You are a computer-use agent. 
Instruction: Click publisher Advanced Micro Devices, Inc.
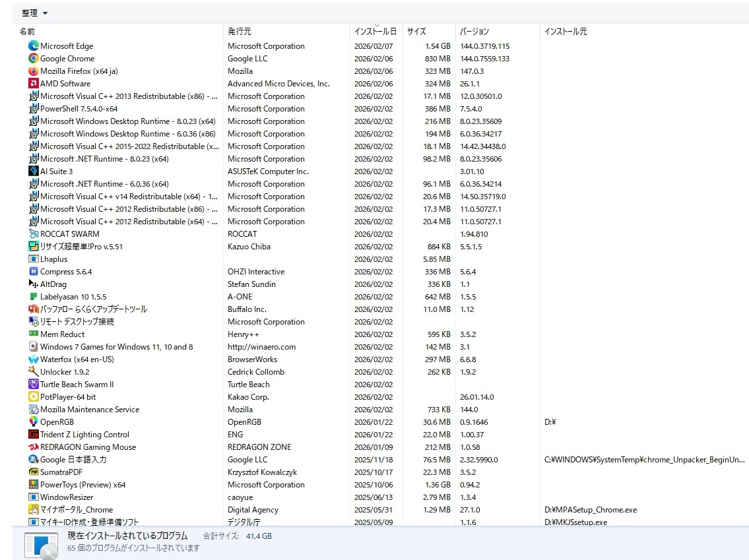tap(278, 84)
